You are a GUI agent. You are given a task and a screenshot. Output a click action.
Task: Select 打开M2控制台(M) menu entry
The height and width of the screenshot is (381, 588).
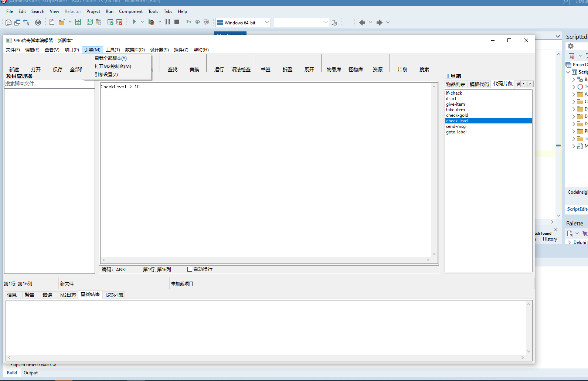113,67
